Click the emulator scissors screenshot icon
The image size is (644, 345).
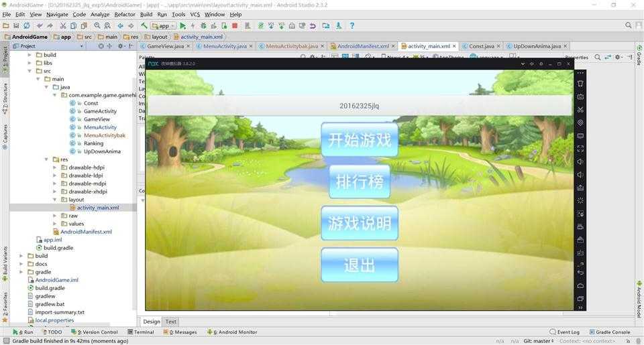pyautogui.click(x=580, y=110)
